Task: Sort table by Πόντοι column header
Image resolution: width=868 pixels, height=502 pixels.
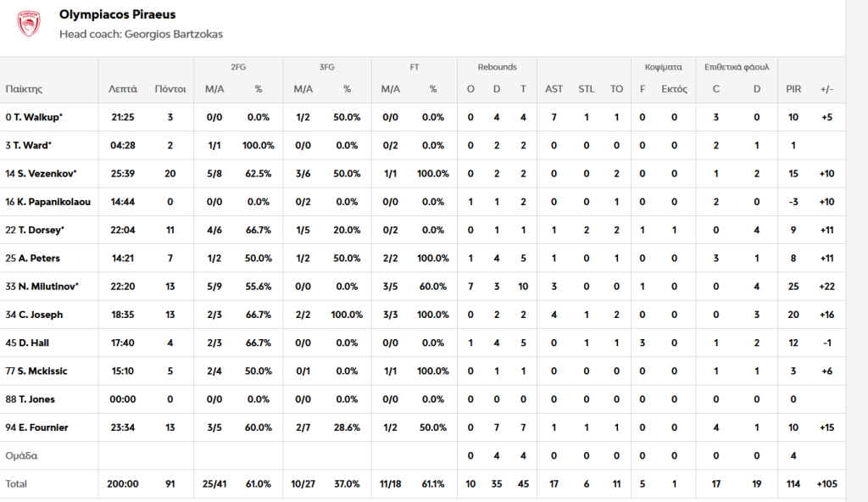Action: tap(170, 89)
